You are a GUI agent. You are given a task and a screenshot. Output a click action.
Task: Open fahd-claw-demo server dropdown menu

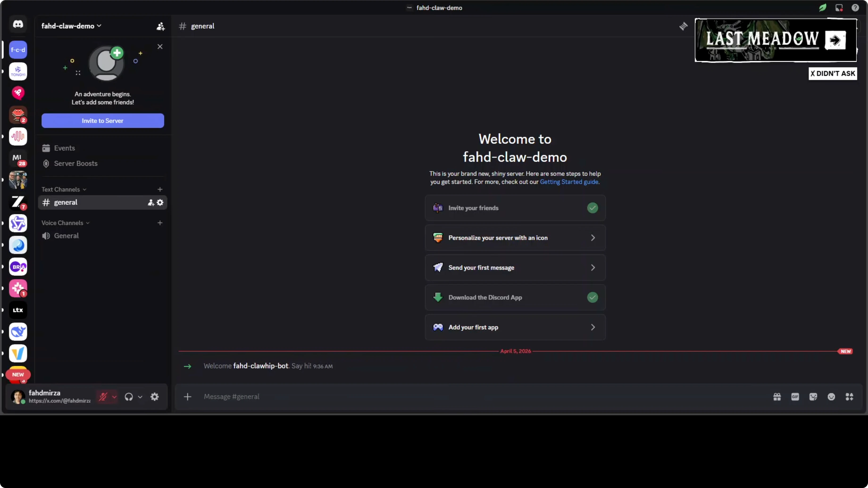(x=71, y=26)
